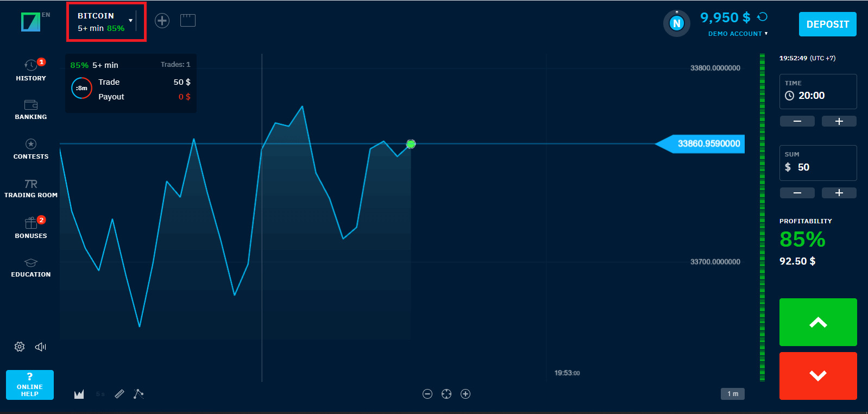The height and width of the screenshot is (414, 868).
Task: Open the settings gear icon
Action: (x=19, y=346)
